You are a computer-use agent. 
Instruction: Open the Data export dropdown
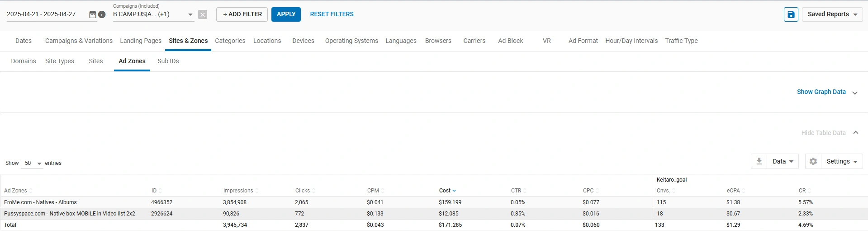[783, 161]
